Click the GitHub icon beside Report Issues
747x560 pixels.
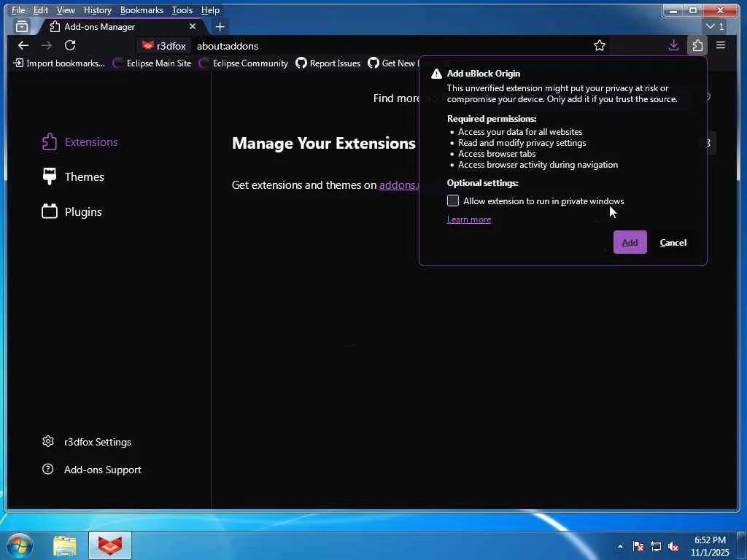301,63
